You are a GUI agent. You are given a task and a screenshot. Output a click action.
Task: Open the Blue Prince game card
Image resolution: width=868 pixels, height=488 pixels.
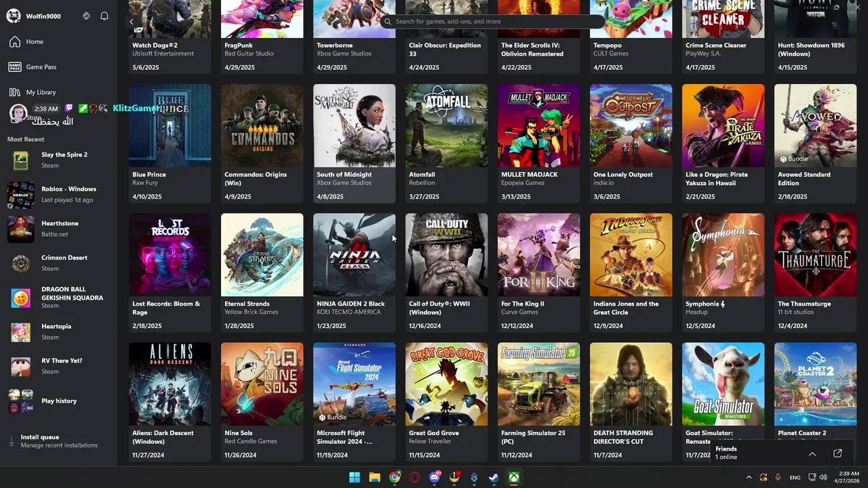pos(170,144)
